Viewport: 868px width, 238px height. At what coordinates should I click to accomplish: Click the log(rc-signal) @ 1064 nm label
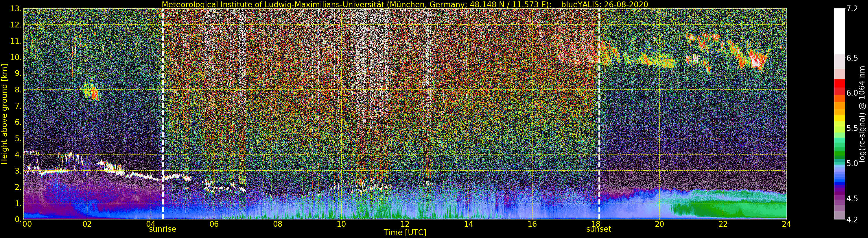862,114
